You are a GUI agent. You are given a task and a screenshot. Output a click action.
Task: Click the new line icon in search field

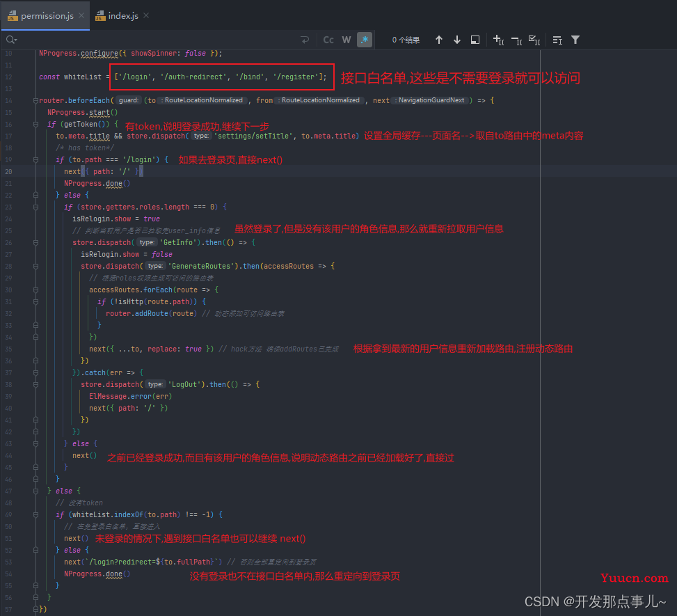tap(305, 40)
